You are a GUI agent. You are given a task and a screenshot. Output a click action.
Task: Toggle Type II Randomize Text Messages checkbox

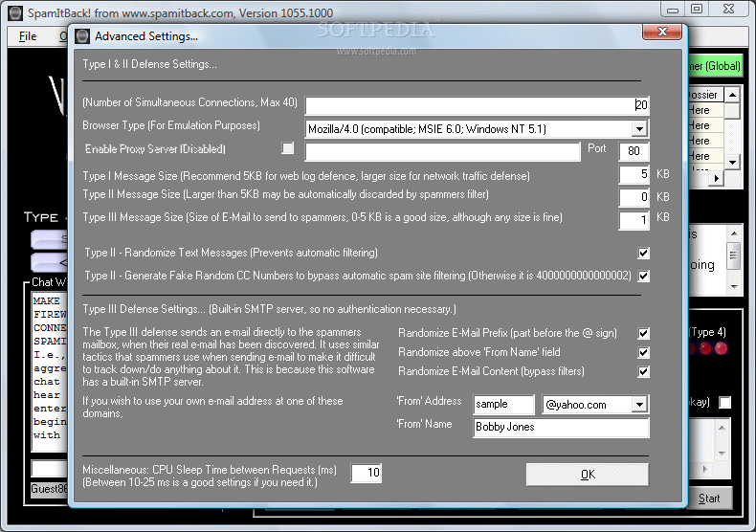pyautogui.click(x=643, y=253)
